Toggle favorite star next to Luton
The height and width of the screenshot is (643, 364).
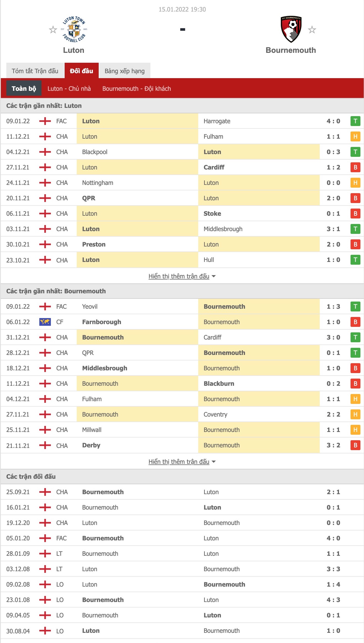[53, 29]
